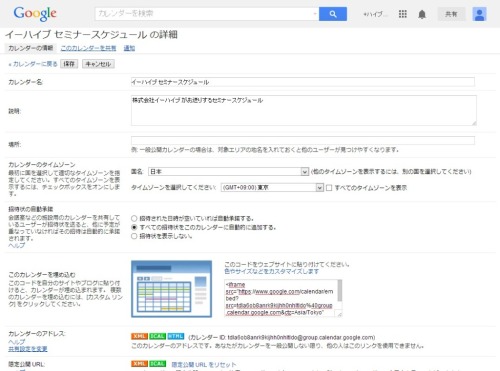Click the orange XML icon in calendar address

[139, 336]
